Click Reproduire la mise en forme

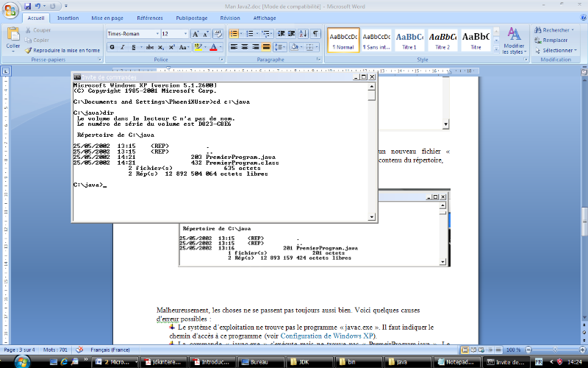tap(62, 50)
